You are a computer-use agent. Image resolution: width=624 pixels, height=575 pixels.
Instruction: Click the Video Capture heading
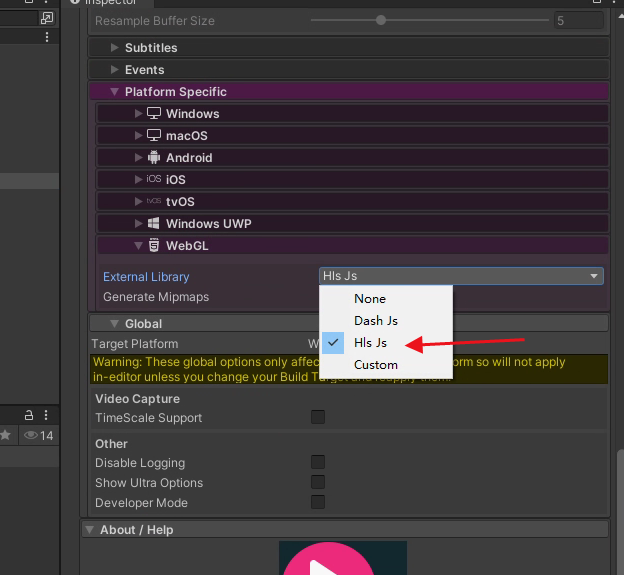[137, 399]
